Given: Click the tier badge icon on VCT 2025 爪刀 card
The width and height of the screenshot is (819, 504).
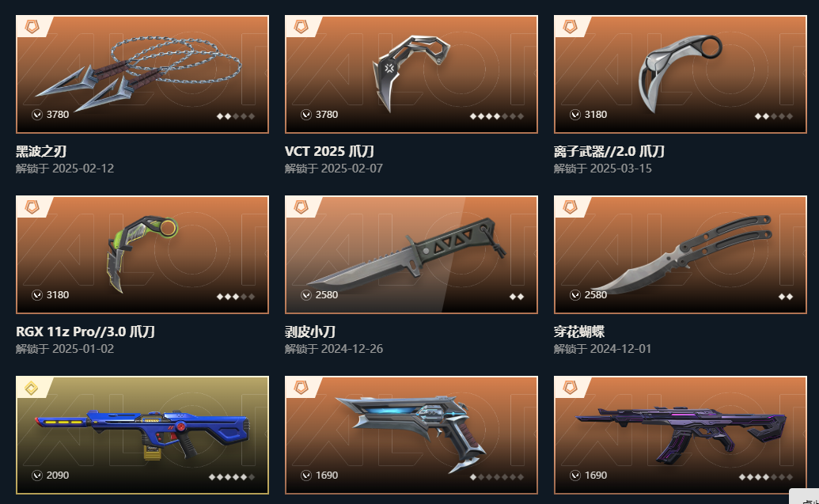Looking at the screenshot, I should point(301,27).
